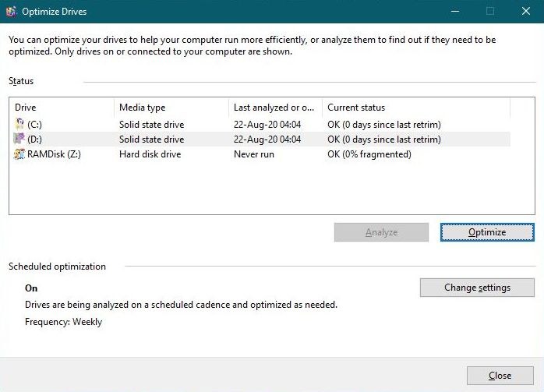Image resolution: width=544 pixels, height=392 pixels.
Task: Minimize the Optimize Drives window
Action: point(455,11)
